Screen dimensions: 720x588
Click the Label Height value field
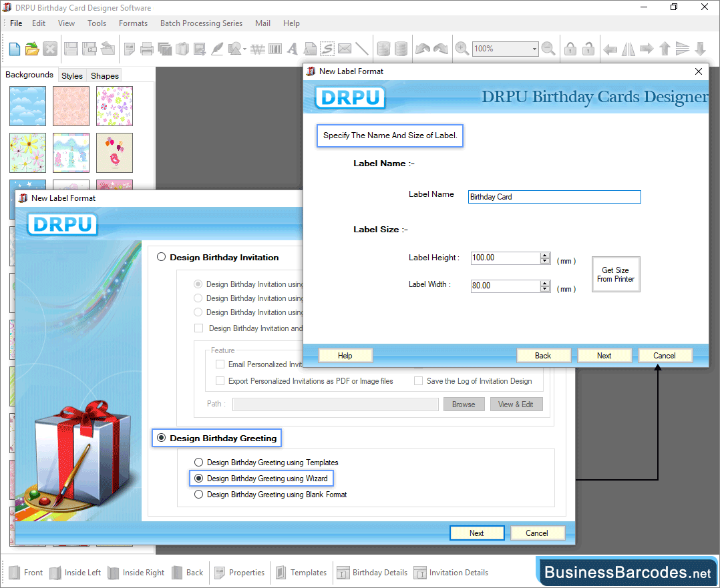pyautogui.click(x=506, y=258)
